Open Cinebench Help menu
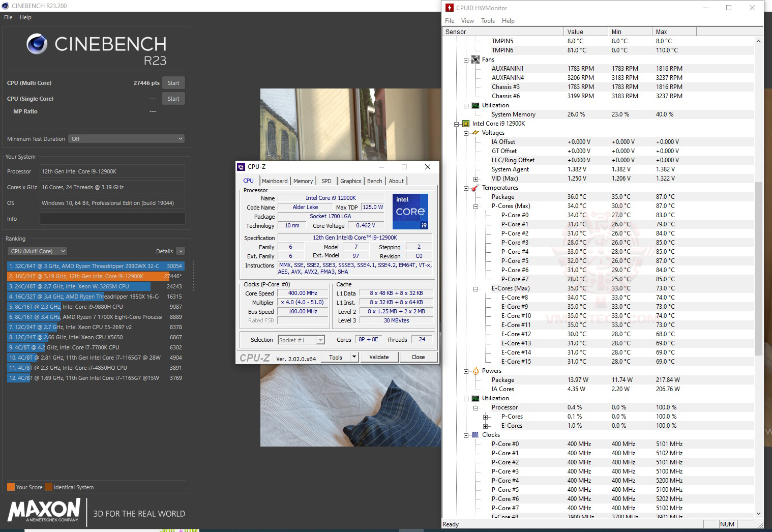This screenshot has height=532, width=772. click(x=25, y=17)
